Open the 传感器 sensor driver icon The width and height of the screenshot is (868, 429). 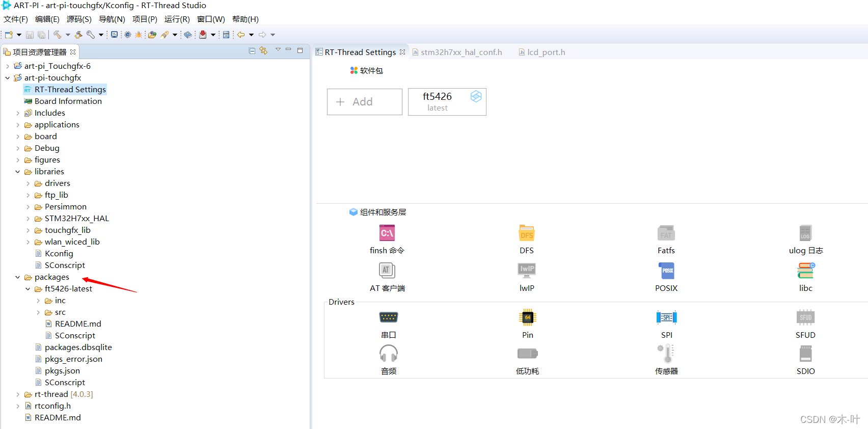pyautogui.click(x=667, y=354)
